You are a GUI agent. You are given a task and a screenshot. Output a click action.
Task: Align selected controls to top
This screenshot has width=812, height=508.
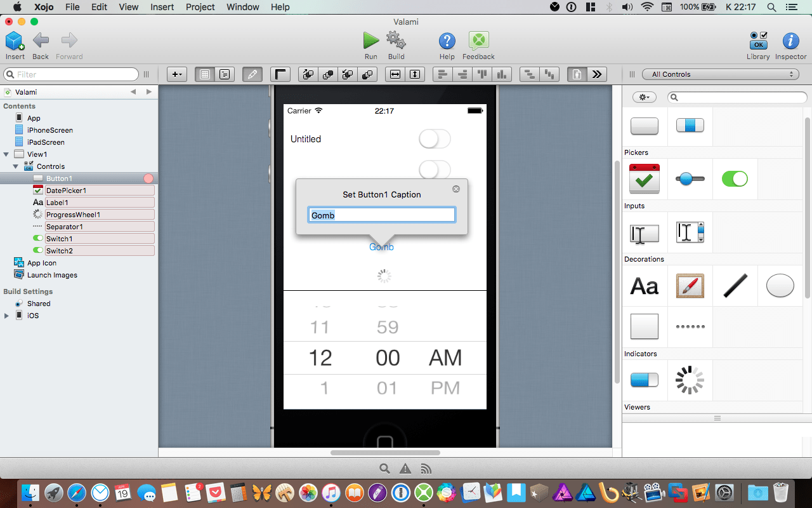pos(482,74)
